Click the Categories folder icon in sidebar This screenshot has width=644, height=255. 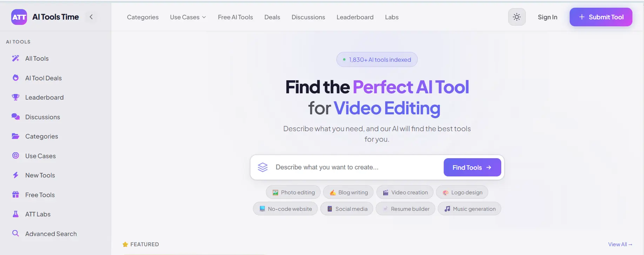point(15,136)
